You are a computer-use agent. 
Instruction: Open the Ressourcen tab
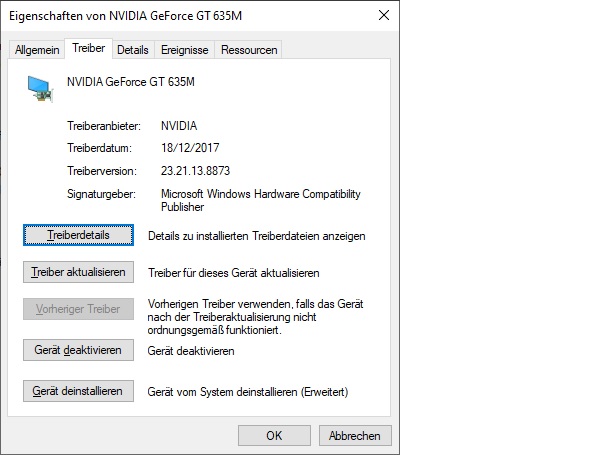(249, 50)
